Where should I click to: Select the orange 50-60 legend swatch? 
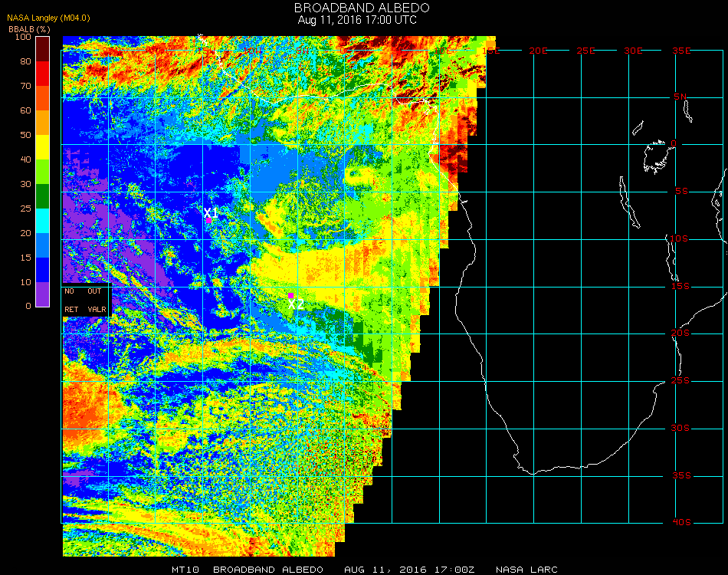click(x=43, y=123)
